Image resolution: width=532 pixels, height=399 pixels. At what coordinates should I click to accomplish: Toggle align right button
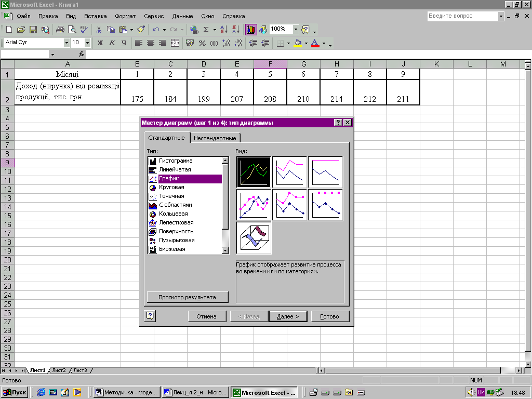pos(163,43)
